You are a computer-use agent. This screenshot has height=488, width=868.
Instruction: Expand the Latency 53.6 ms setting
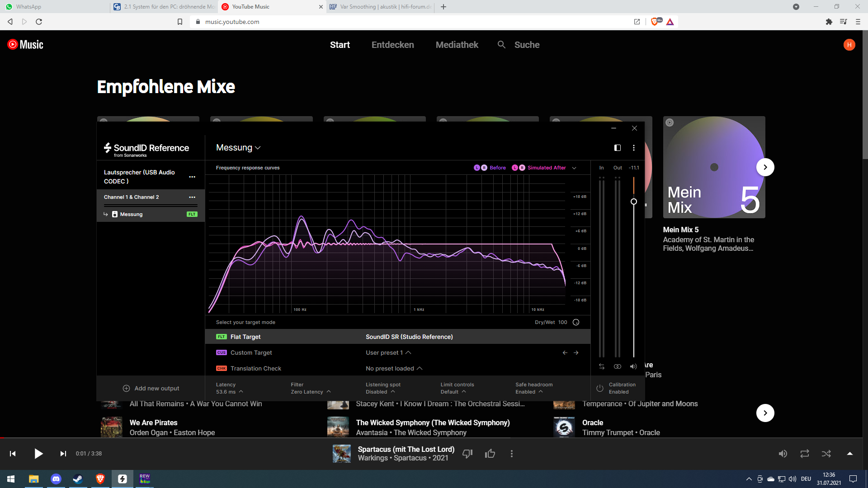pyautogui.click(x=230, y=392)
